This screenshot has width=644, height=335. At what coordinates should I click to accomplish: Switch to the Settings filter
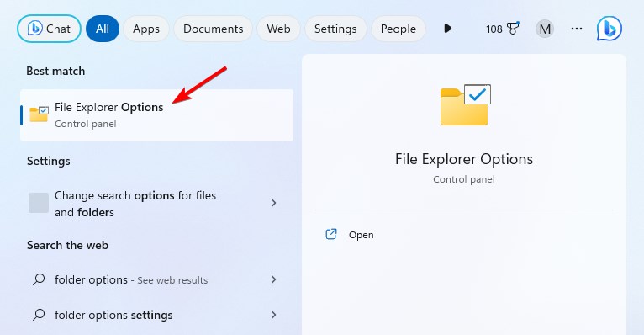tap(335, 29)
